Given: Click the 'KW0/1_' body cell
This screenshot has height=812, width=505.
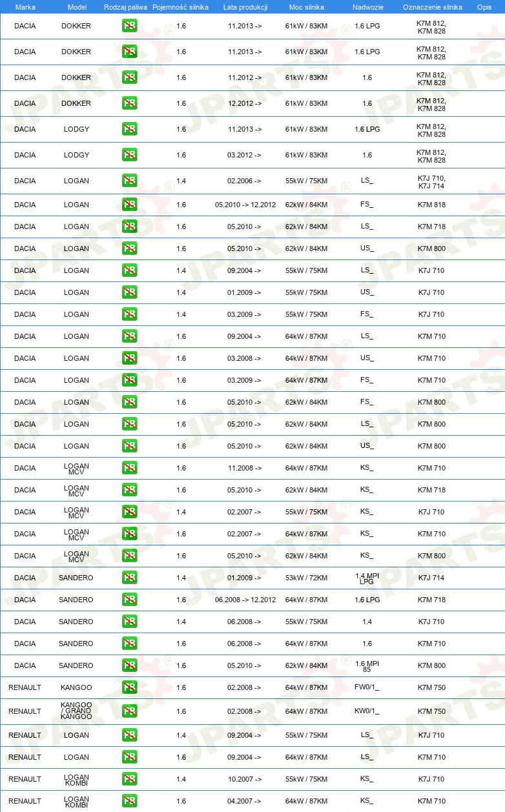Looking at the screenshot, I should point(367,711).
